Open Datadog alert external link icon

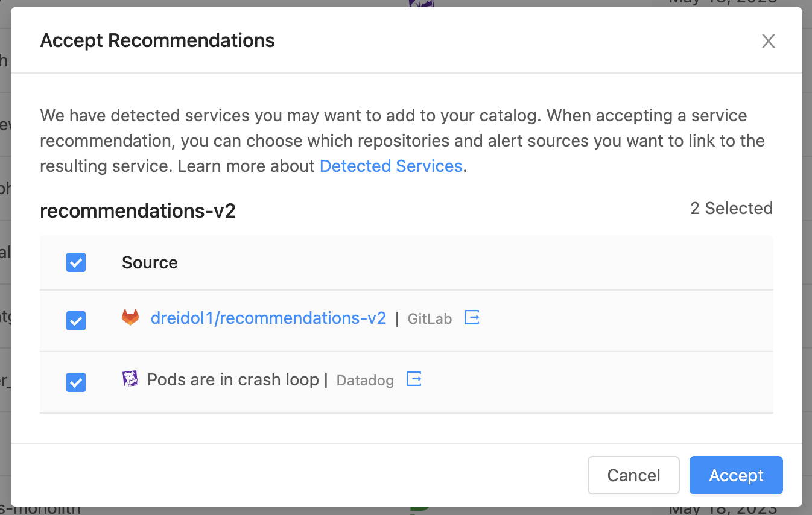click(x=414, y=379)
